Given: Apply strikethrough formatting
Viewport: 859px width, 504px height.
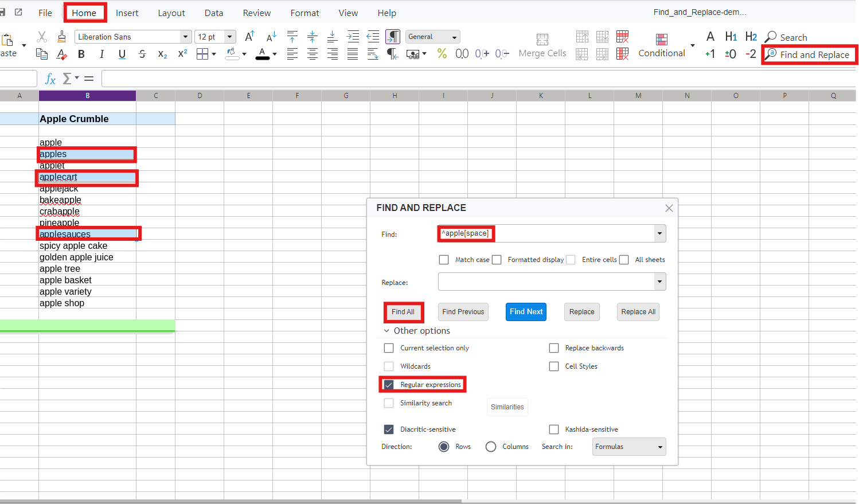Looking at the screenshot, I should pos(142,54).
